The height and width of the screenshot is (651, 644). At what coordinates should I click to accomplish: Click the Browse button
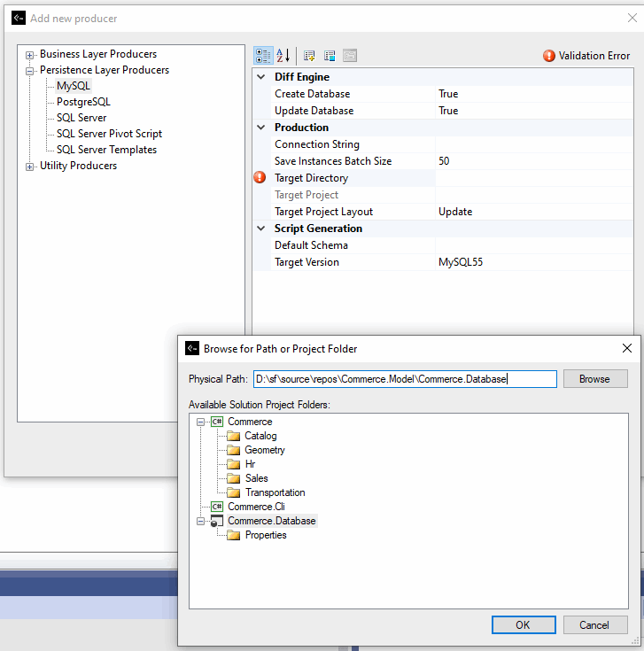pos(595,379)
